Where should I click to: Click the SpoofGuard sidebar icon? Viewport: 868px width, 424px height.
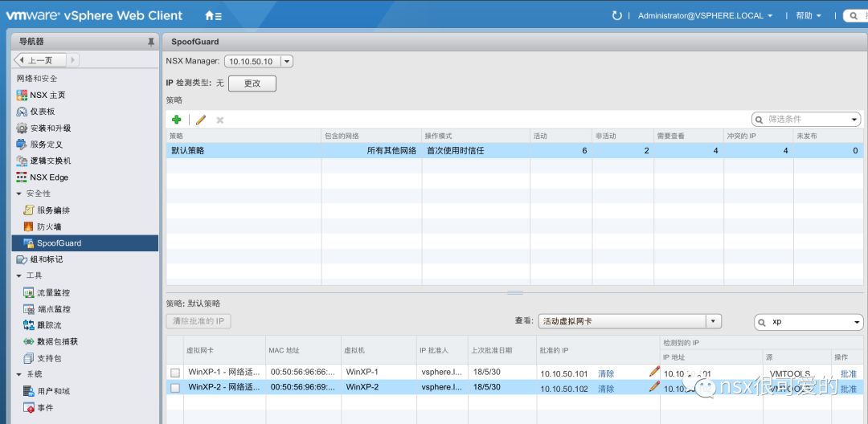click(x=29, y=243)
